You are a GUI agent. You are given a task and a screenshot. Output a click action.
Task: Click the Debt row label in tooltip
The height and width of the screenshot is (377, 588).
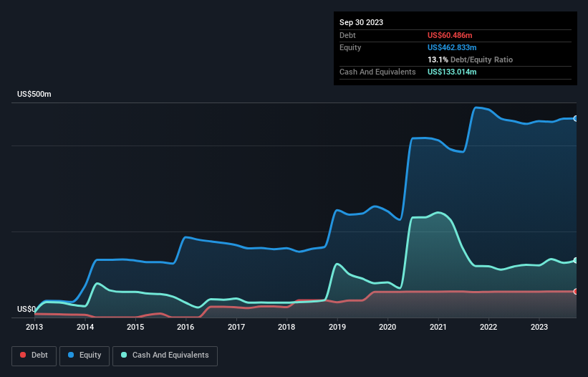point(347,35)
